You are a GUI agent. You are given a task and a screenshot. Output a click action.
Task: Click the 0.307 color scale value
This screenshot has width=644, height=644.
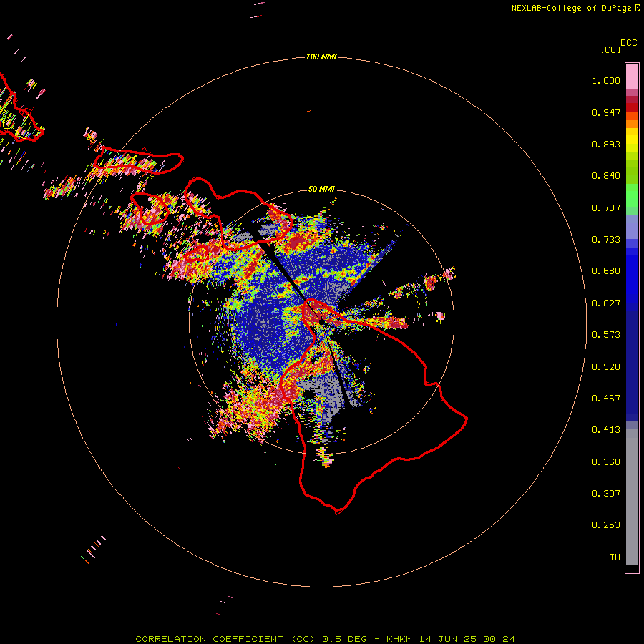click(606, 494)
